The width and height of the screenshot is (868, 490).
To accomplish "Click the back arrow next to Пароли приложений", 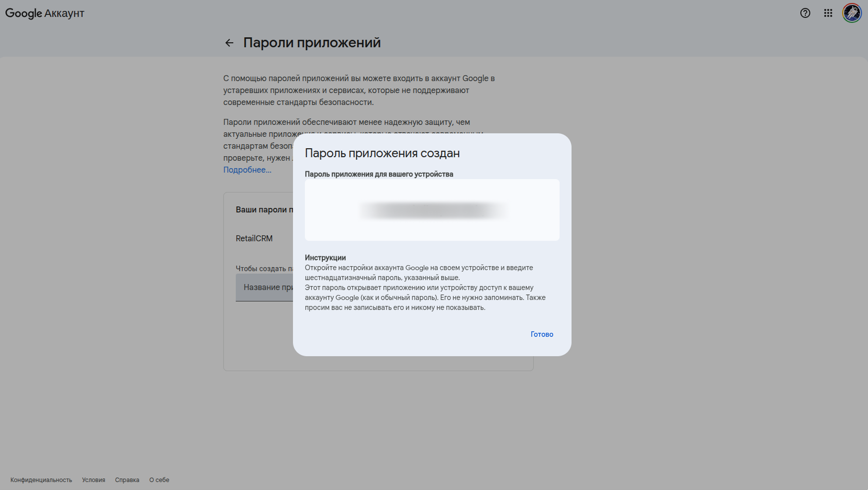I will 229,43.
